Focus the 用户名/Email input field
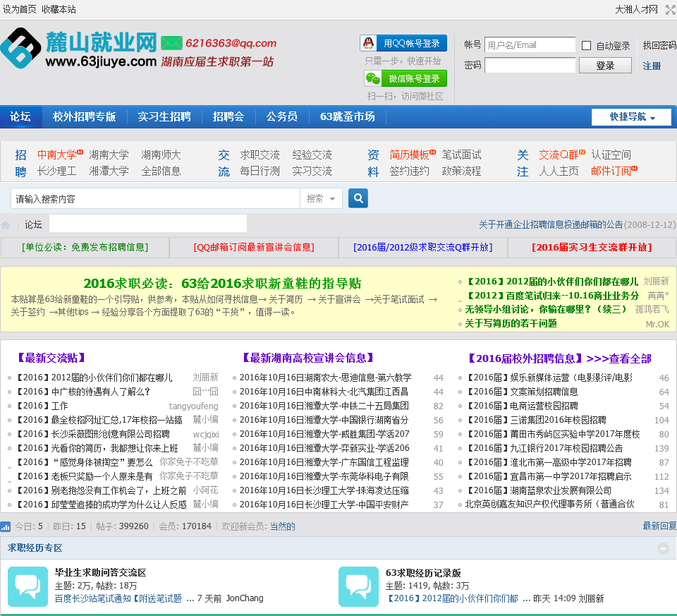This screenshot has height=616, width=677. pos(530,45)
